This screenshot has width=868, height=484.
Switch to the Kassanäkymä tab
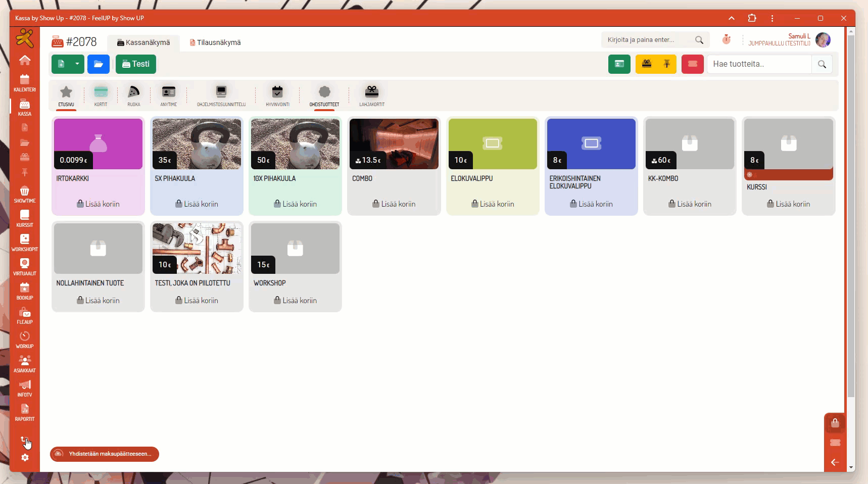coord(143,42)
